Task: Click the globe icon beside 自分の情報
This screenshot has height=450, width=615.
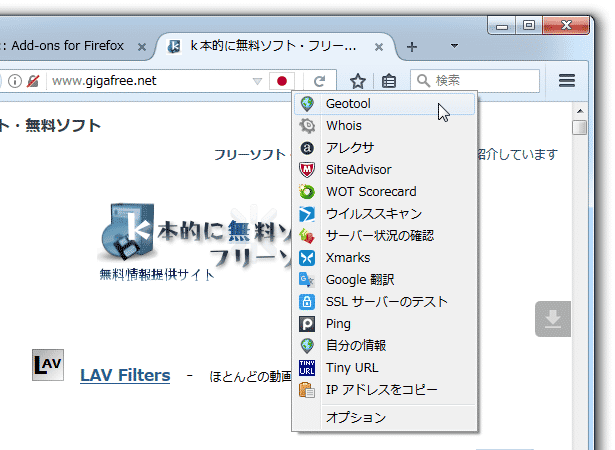Action: tap(307, 346)
